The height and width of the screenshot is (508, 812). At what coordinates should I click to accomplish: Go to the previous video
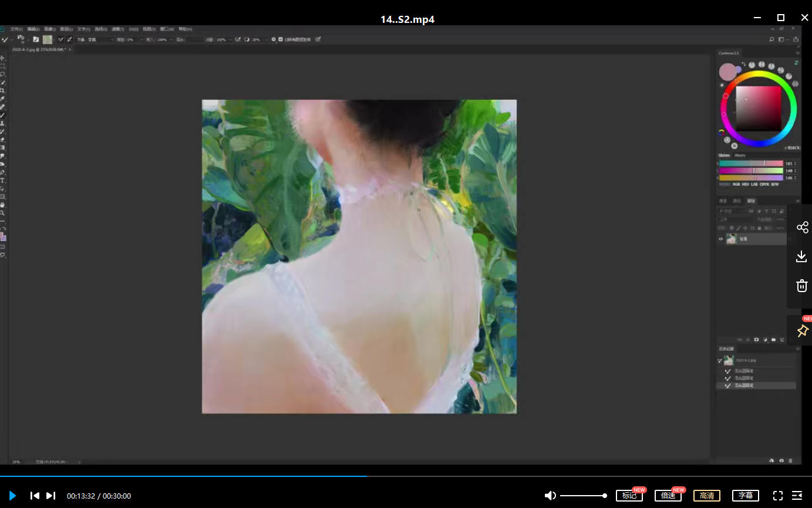coord(35,496)
